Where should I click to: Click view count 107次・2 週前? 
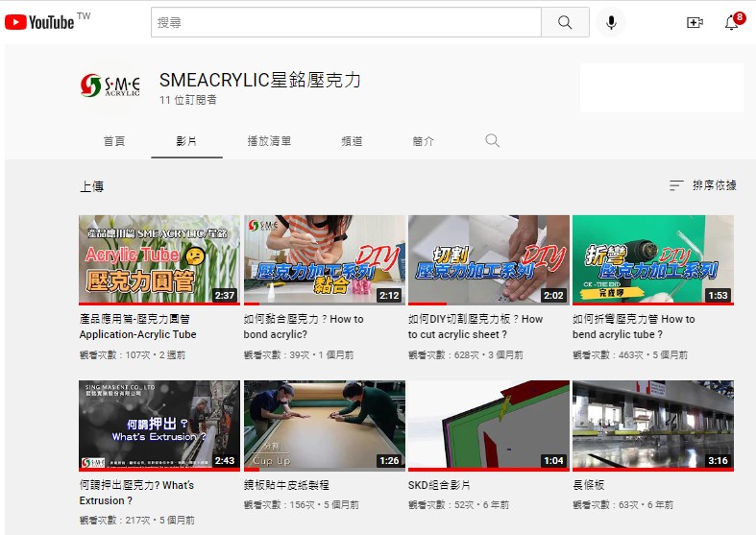[133, 354]
